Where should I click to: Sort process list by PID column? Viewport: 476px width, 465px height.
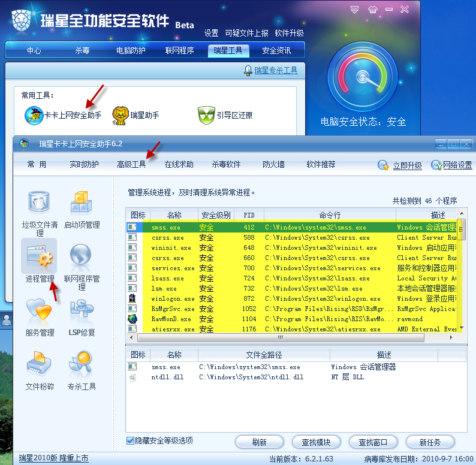249,215
